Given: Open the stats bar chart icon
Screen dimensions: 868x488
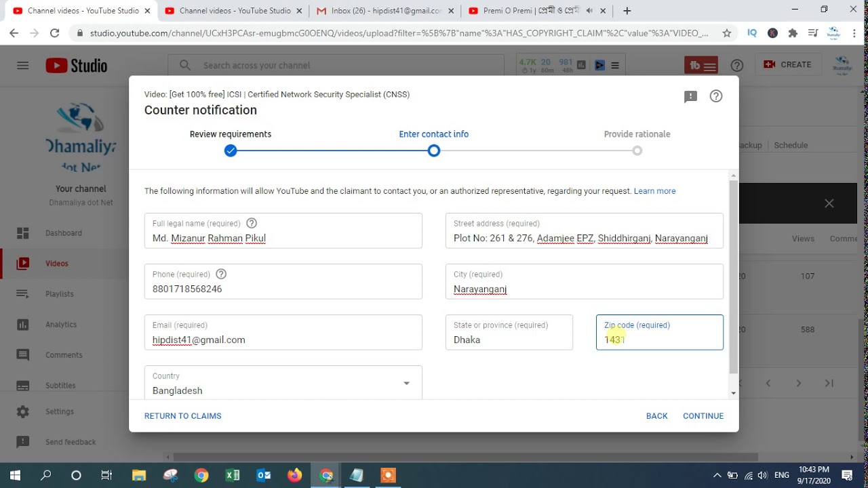Looking at the screenshot, I should tap(581, 65).
